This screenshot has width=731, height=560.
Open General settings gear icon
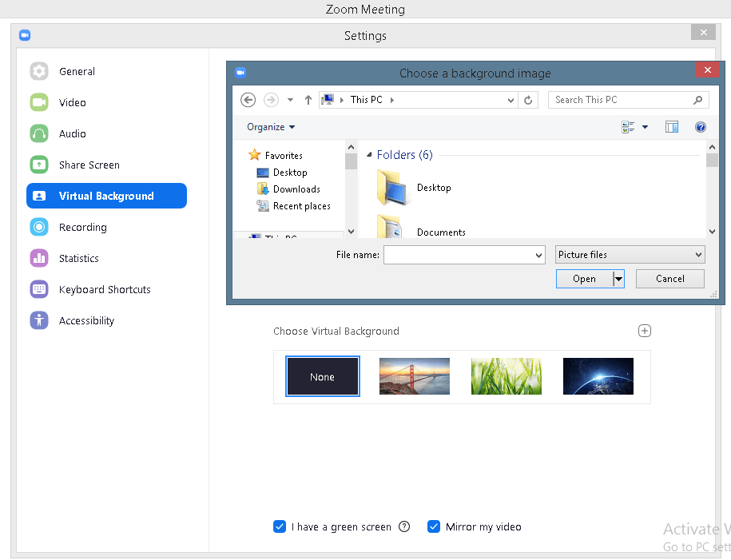pyautogui.click(x=39, y=71)
